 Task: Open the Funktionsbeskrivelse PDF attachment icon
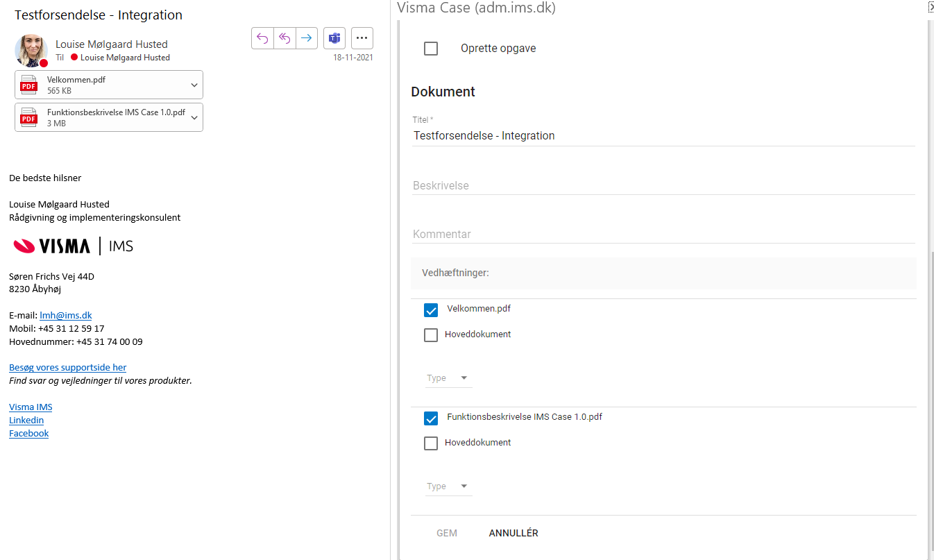pos(28,117)
